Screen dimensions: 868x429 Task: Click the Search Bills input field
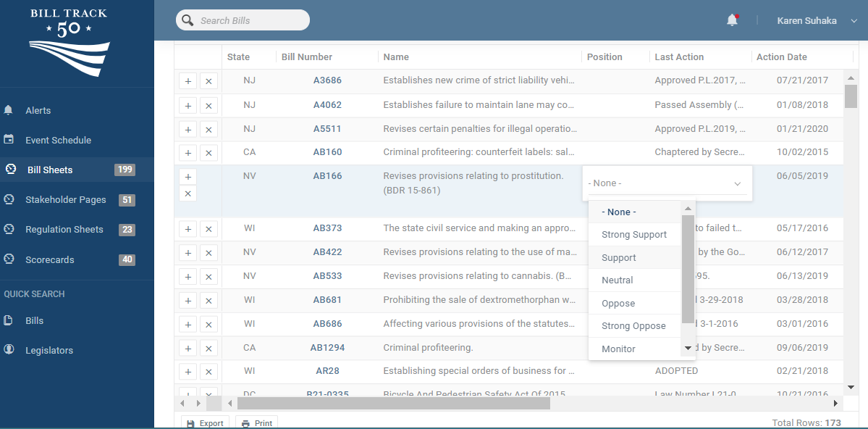pos(250,21)
